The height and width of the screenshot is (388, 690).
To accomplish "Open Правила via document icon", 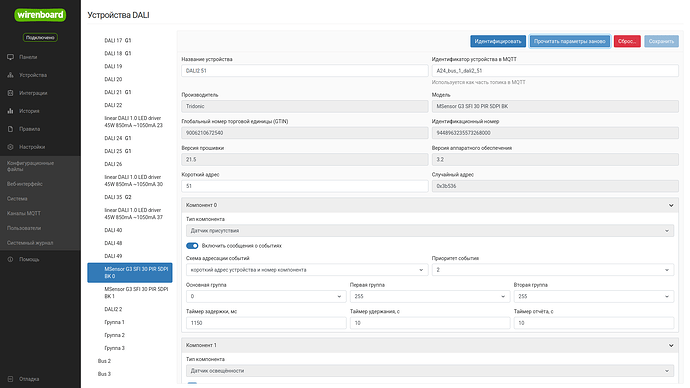I will tap(11, 129).
